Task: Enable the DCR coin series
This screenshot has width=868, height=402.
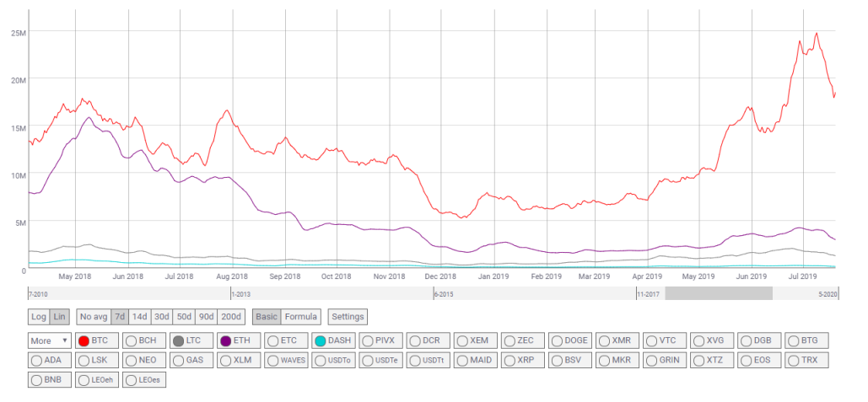Action: 427,340
